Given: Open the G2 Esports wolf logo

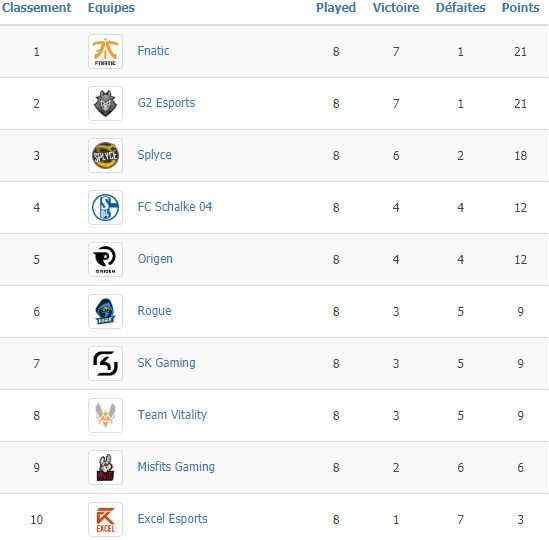Looking at the screenshot, I should click(x=105, y=104).
